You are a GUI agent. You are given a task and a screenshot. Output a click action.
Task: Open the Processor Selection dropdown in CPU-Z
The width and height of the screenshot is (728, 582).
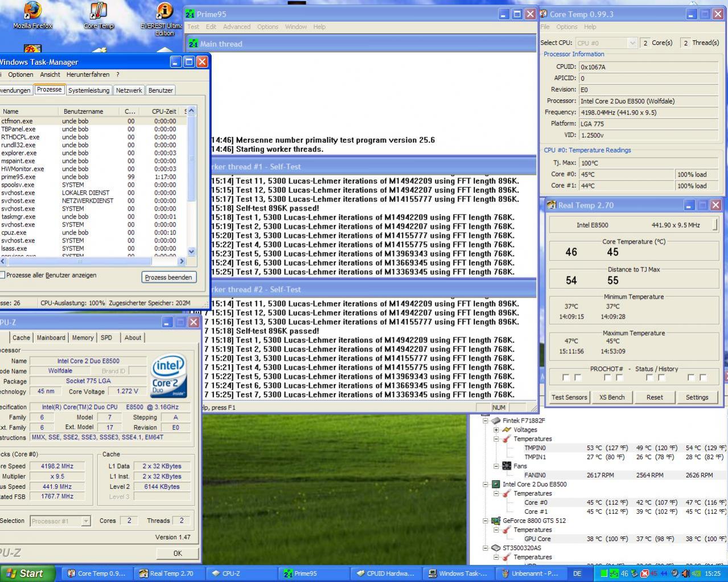(86, 521)
